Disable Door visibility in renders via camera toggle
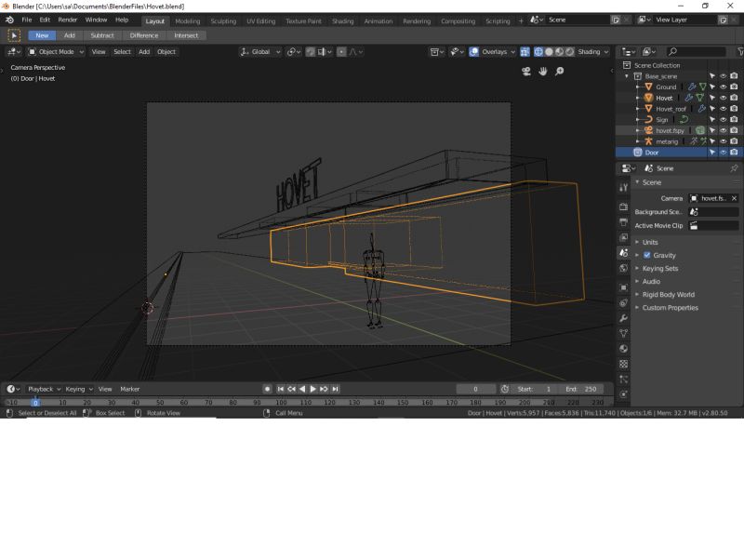 click(734, 153)
